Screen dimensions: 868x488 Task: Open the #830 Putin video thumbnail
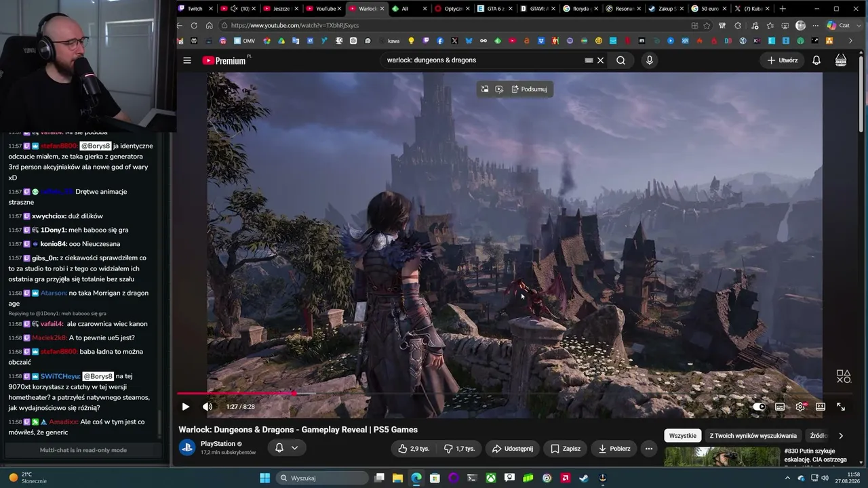[722, 457]
